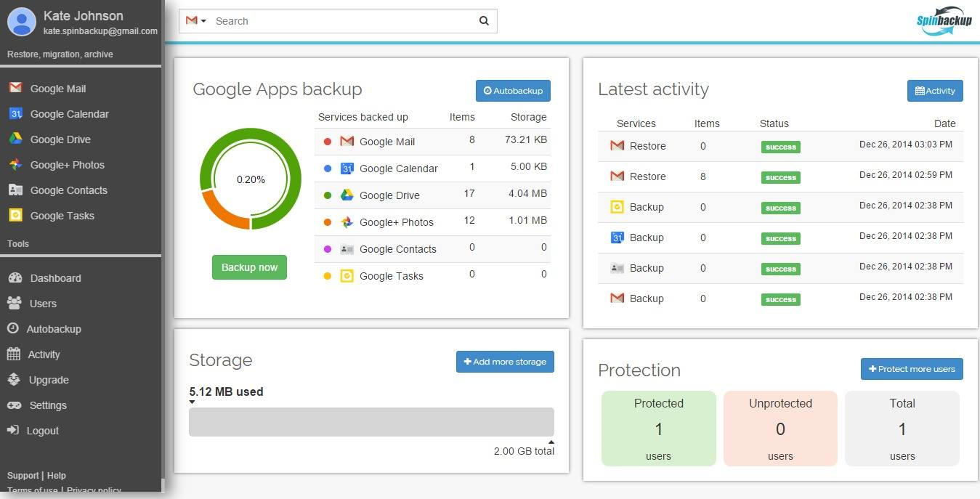This screenshot has height=499, width=980.
Task: Click the Dashboard gauge icon
Action: (x=15, y=278)
